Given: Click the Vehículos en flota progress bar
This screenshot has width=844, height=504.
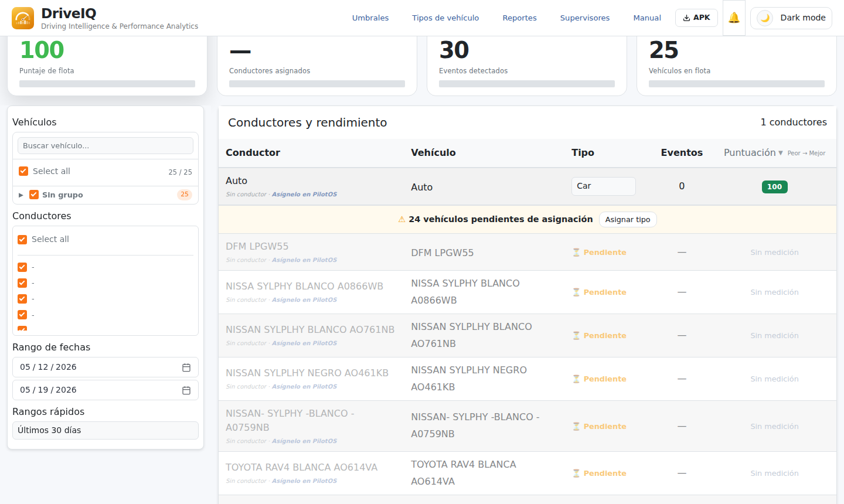Looking at the screenshot, I should pos(737,84).
